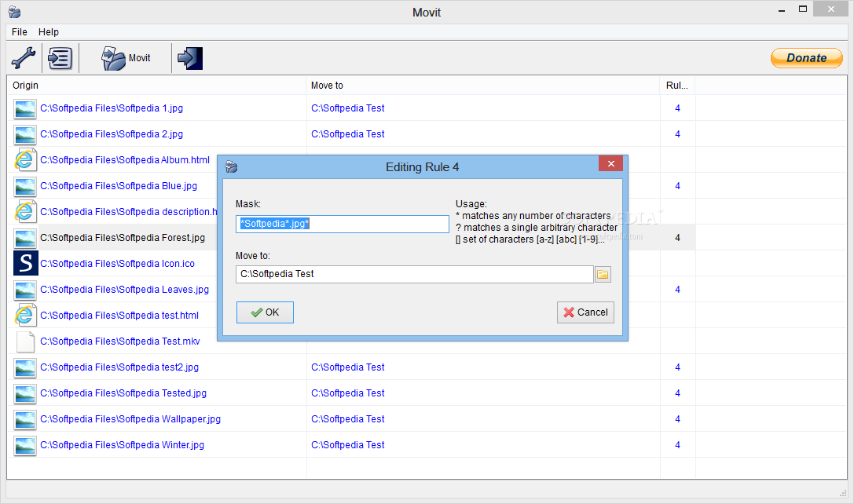Close the Editing Rule 4 dialog

[610, 163]
